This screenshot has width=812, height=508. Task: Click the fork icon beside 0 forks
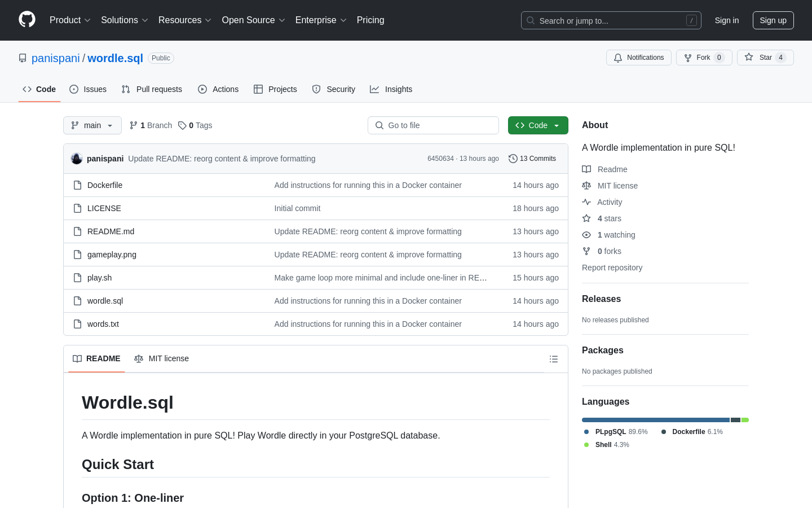coord(586,251)
